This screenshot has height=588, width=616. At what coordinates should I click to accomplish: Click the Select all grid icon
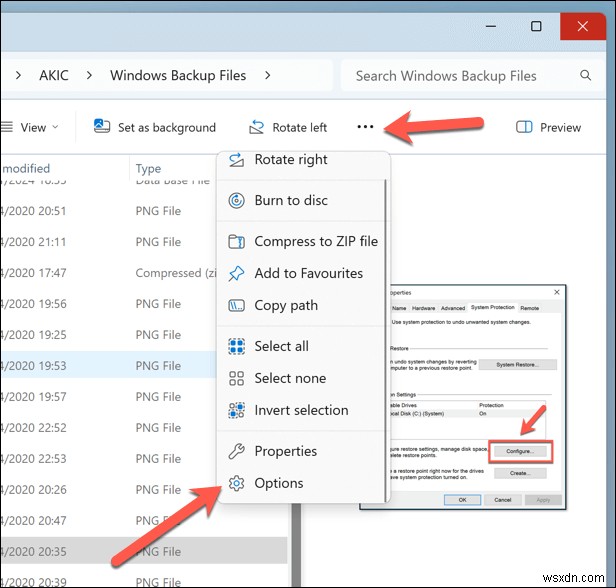point(236,346)
